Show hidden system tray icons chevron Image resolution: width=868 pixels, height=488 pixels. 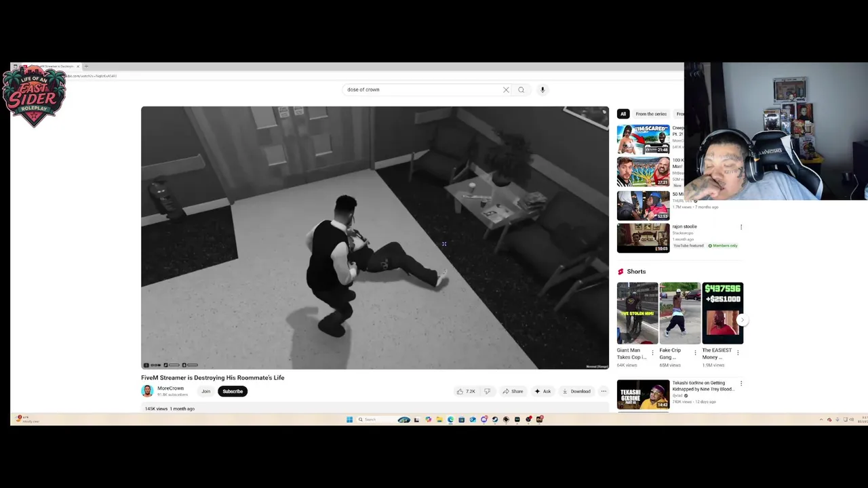(x=821, y=420)
